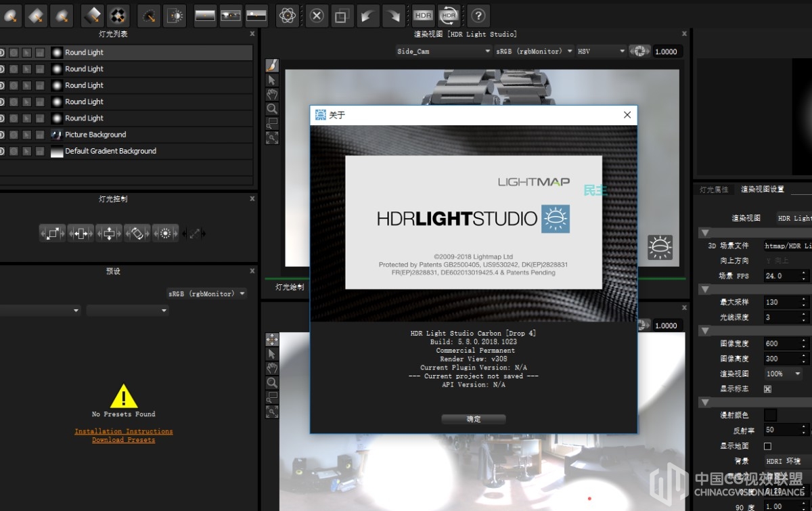The height and width of the screenshot is (511, 812).
Task: Toggle square icon on Default Gradient Background row
Action: pos(40,151)
